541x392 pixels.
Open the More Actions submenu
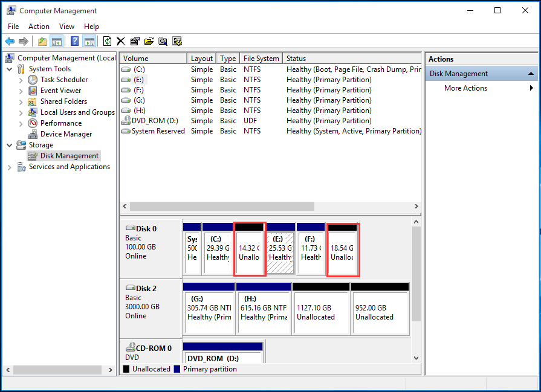point(481,88)
